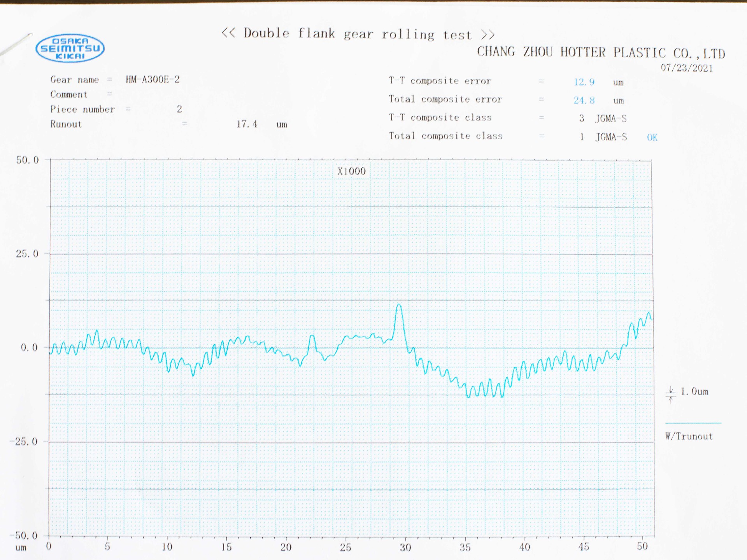Image resolution: width=747 pixels, height=560 pixels.
Task: Click the W/Trunout legend line
Action: [x=693, y=423]
